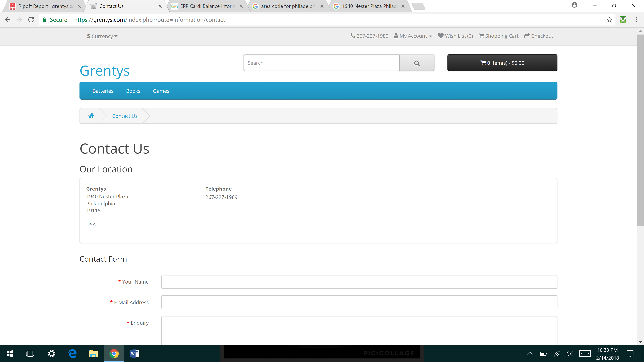Switch to the 1940 Nester Plaza tab

[x=369, y=6]
